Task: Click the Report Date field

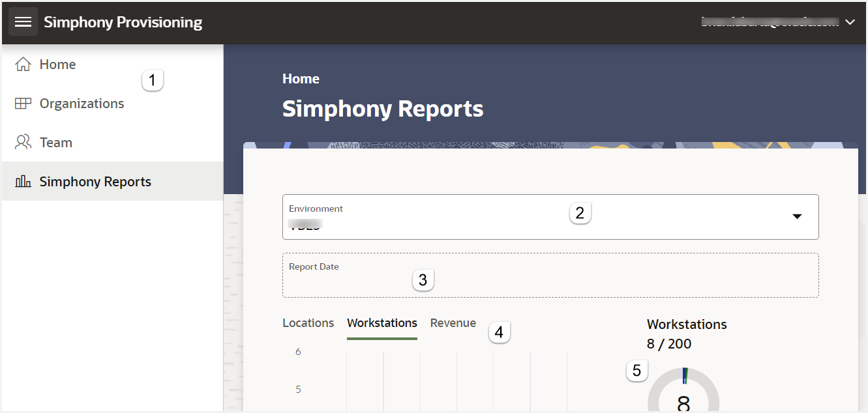Action: tap(550, 276)
